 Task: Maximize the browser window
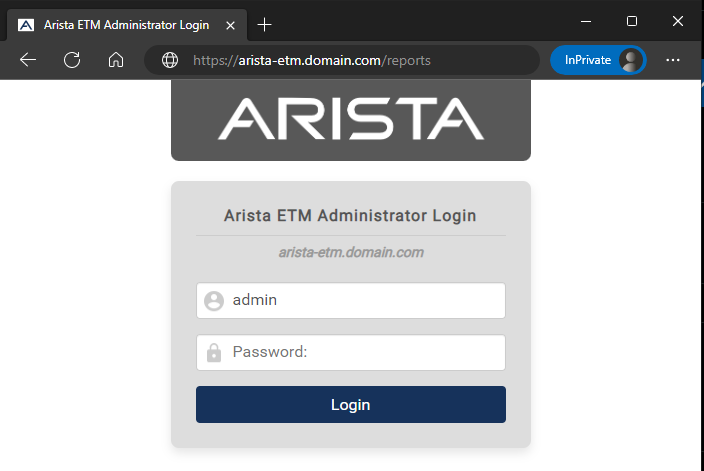(x=632, y=21)
